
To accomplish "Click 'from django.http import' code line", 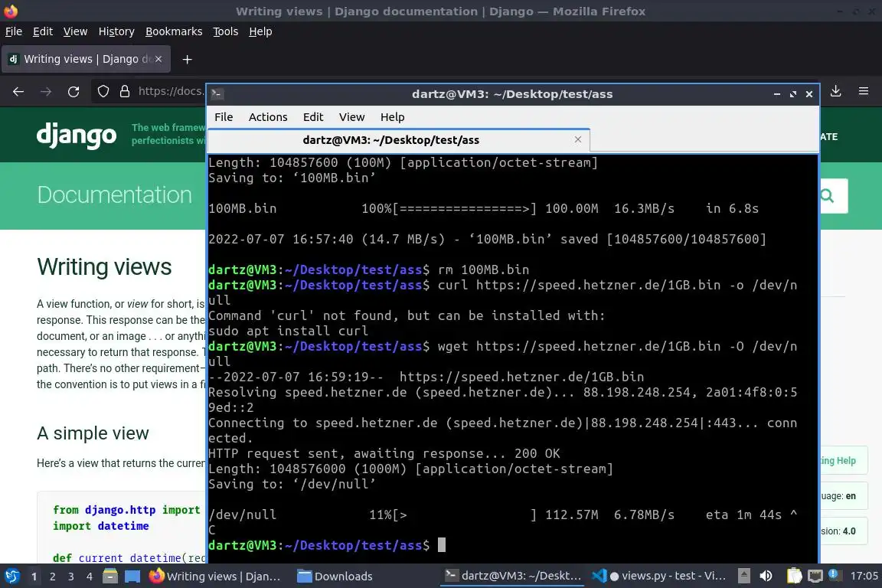I will (x=126, y=510).
